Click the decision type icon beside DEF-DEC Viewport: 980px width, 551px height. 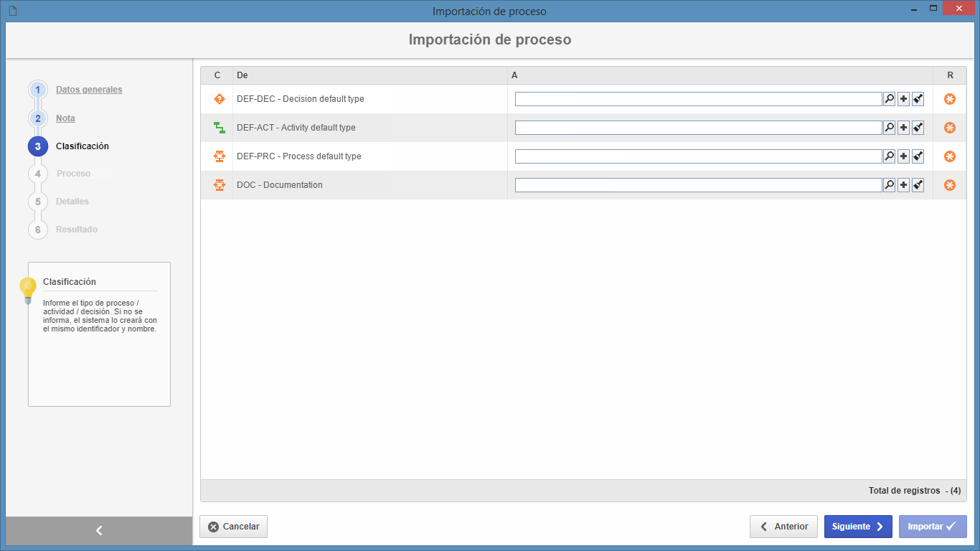(220, 99)
